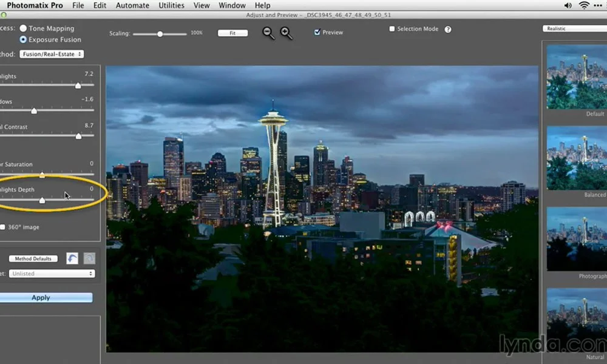Open the Automate menu
This screenshot has height=364, width=607.
(132, 5)
